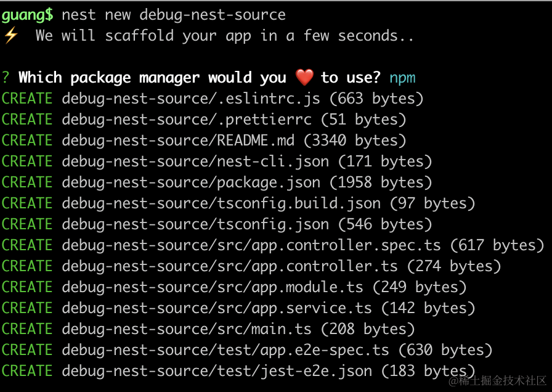This screenshot has height=392, width=552.
Task: Open the app.module.ts file path
Action: (213, 287)
